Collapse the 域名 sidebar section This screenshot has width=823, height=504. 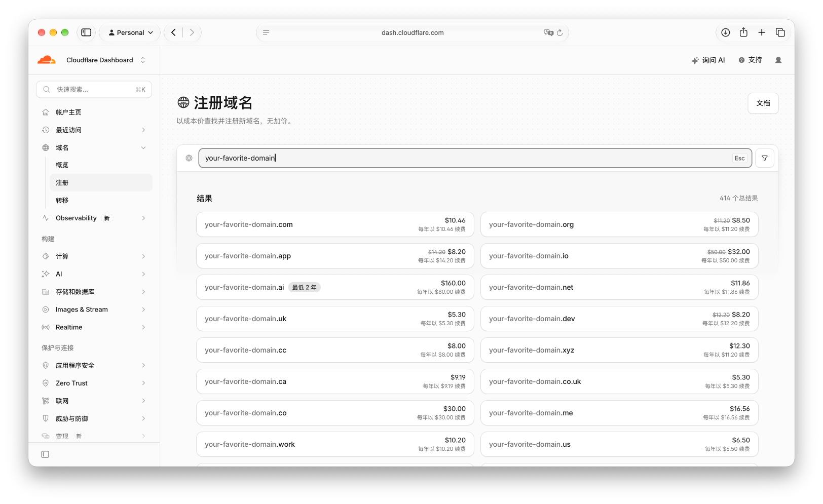coord(94,147)
